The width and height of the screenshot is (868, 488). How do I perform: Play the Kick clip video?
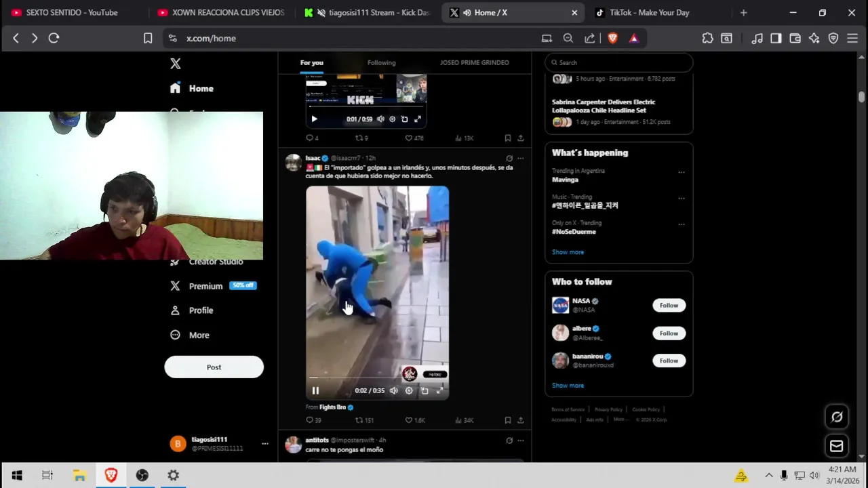pyautogui.click(x=314, y=119)
